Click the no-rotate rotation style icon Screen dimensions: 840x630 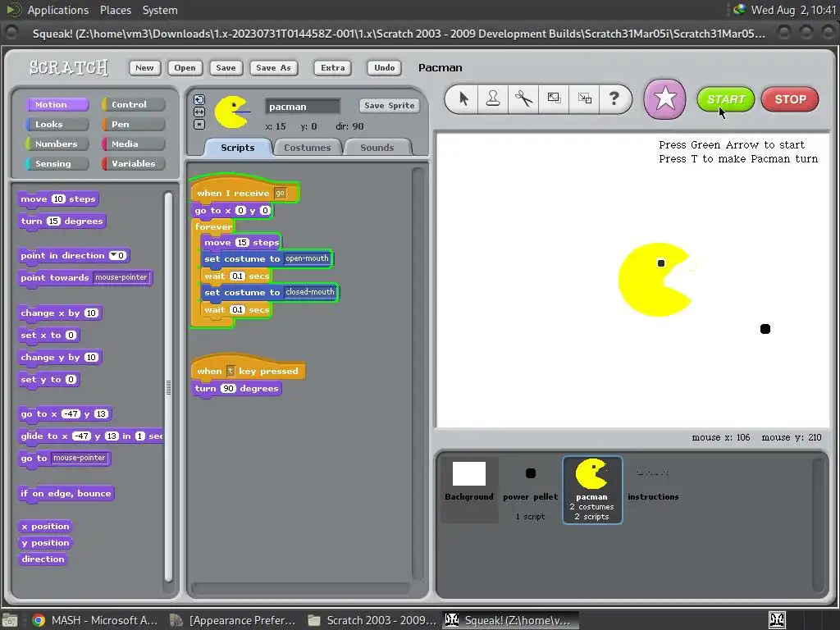point(199,125)
